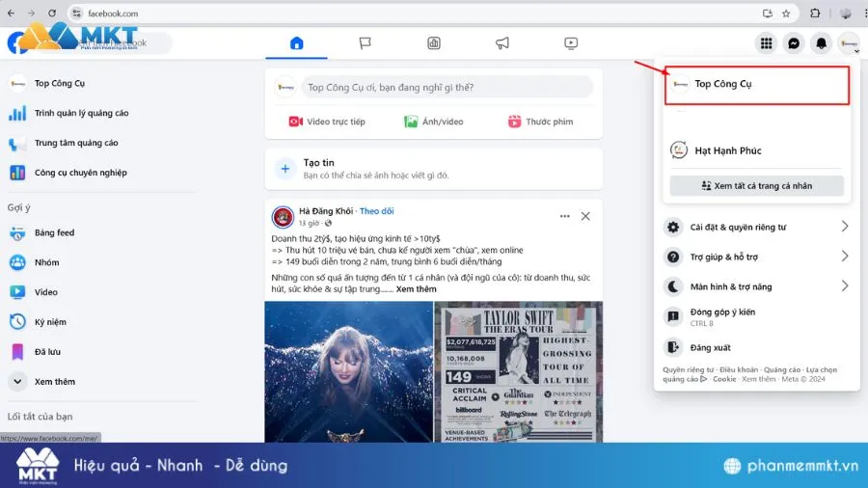The image size is (868, 488).
Task: Click the post composer text field
Action: tap(448, 88)
